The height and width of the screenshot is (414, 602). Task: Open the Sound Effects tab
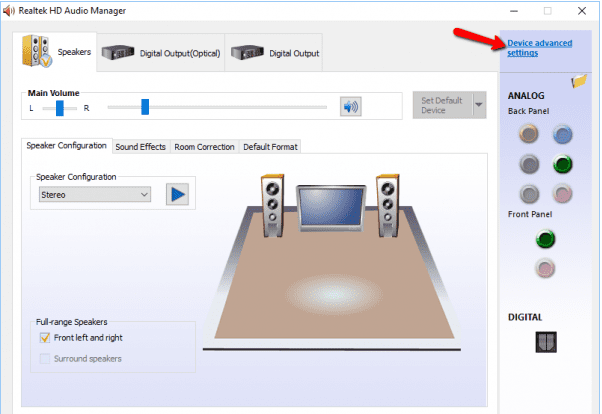141,147
